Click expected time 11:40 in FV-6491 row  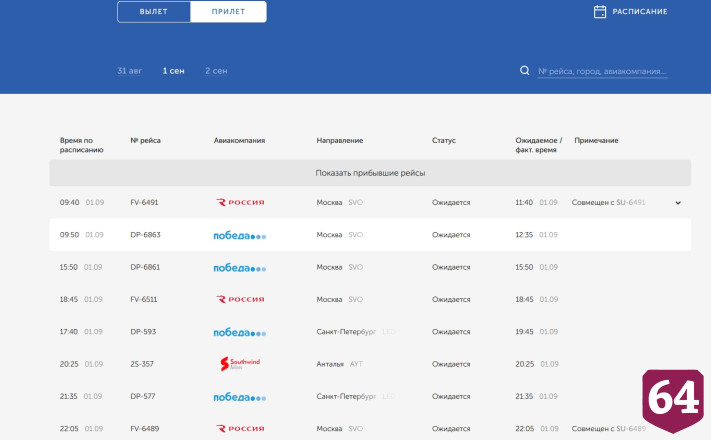(x=524, y=202)
